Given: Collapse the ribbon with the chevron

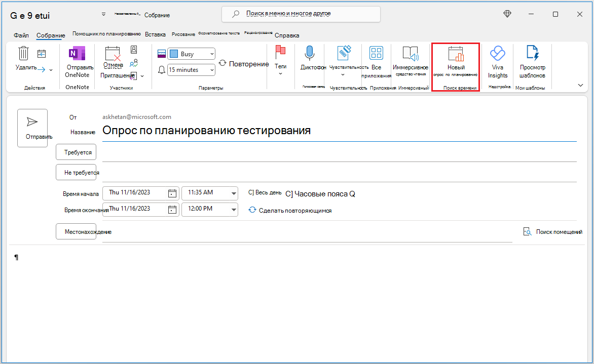Looking at the screenshot, I should tap(580, 85).
